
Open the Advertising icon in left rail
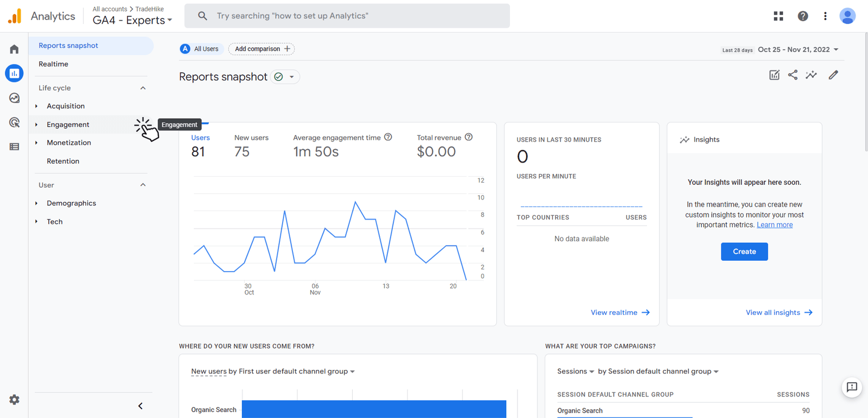point(14,123)
